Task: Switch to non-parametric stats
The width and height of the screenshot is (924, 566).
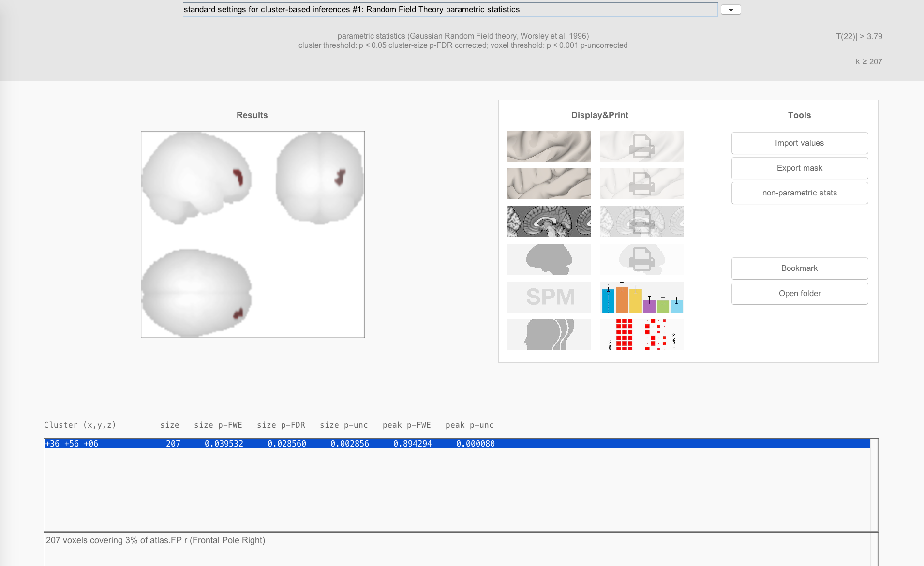Action: (x=799, y=193)
